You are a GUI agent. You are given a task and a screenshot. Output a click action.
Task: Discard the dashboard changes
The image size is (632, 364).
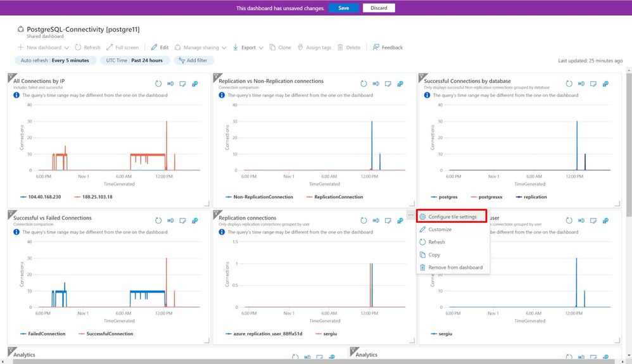tap(379, 8)
